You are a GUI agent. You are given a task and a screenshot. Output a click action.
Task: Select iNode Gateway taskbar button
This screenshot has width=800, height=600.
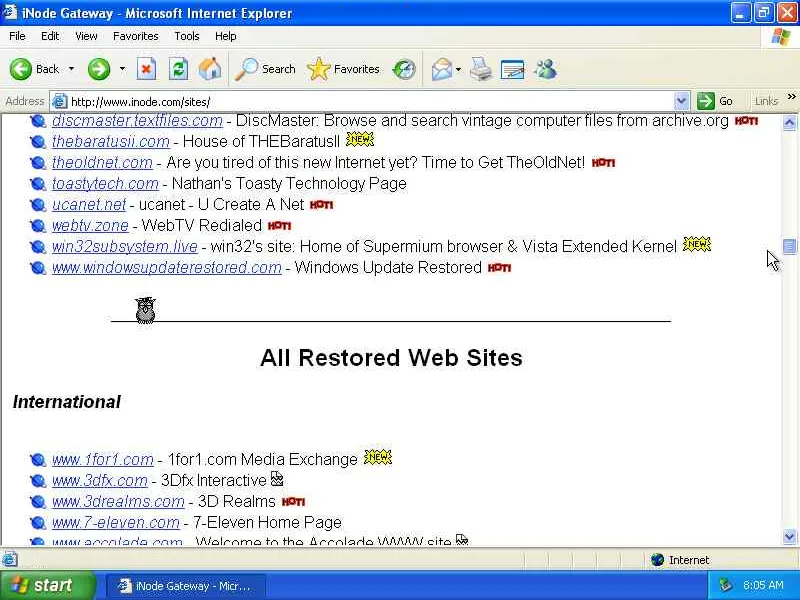(186, 586)
